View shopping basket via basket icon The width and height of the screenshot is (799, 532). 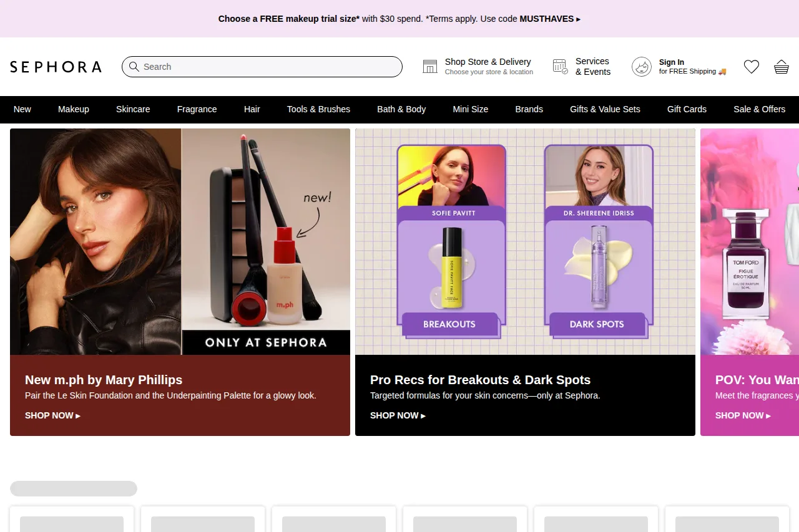pos(782,66)
